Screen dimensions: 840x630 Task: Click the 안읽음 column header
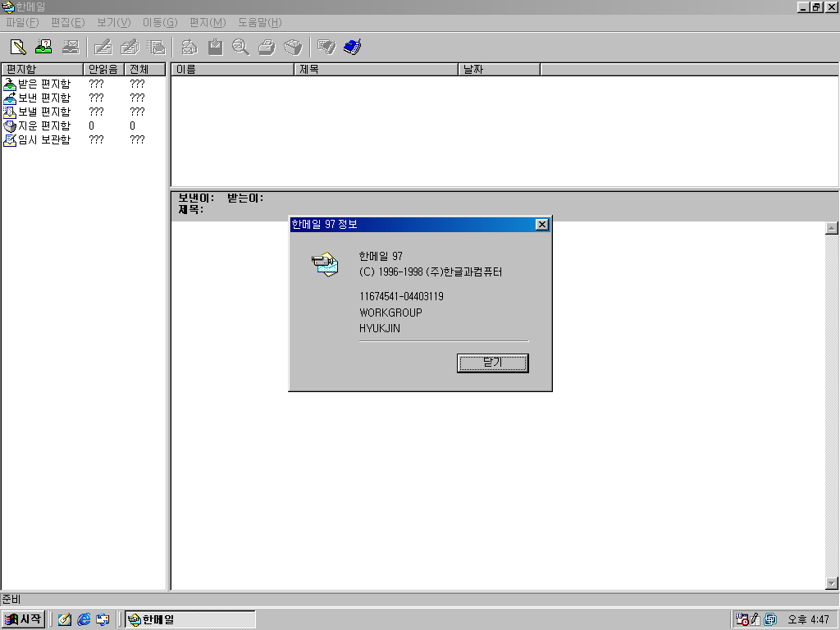(x=104, y=69)
